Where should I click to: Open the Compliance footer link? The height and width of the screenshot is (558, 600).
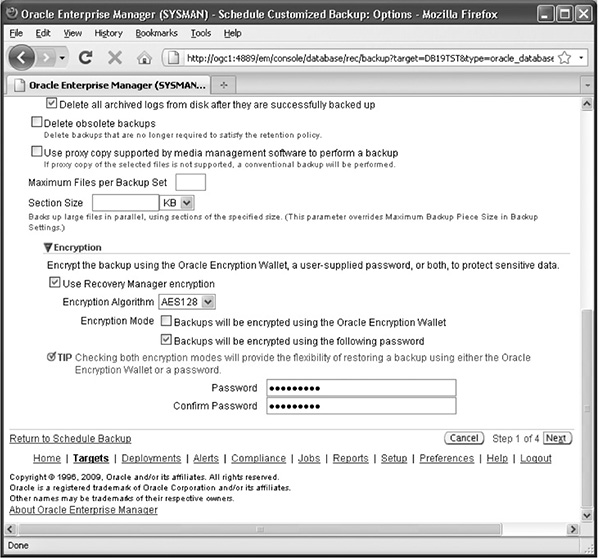tap(258, 458)
